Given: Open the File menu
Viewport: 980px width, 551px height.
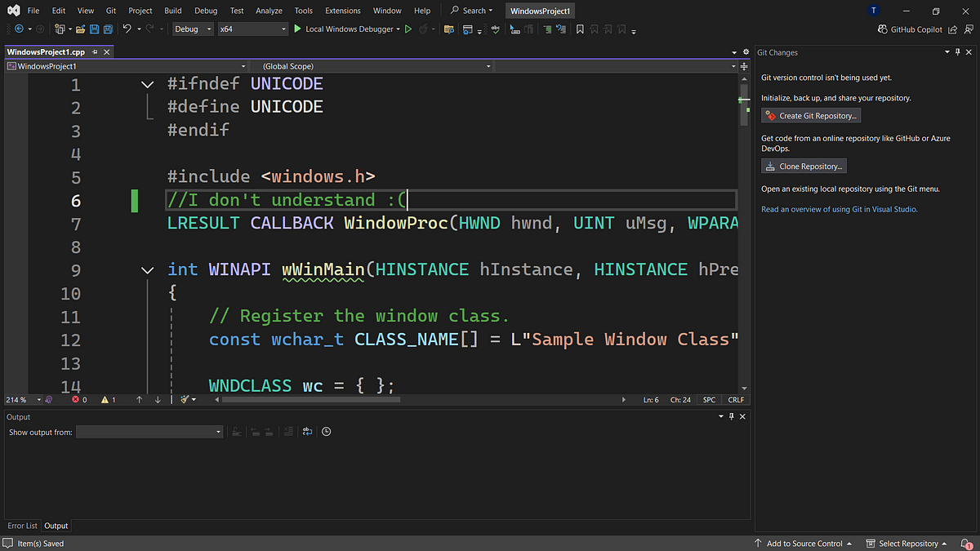Looking at the screenshot, I should pos(33,11).
